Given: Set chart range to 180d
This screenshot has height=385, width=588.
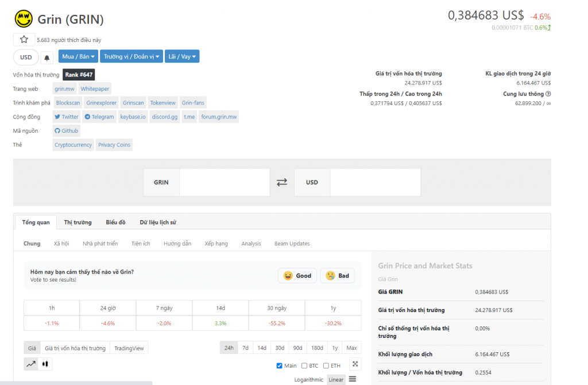Looking at the screenshot, I should (x=317, y=348).
